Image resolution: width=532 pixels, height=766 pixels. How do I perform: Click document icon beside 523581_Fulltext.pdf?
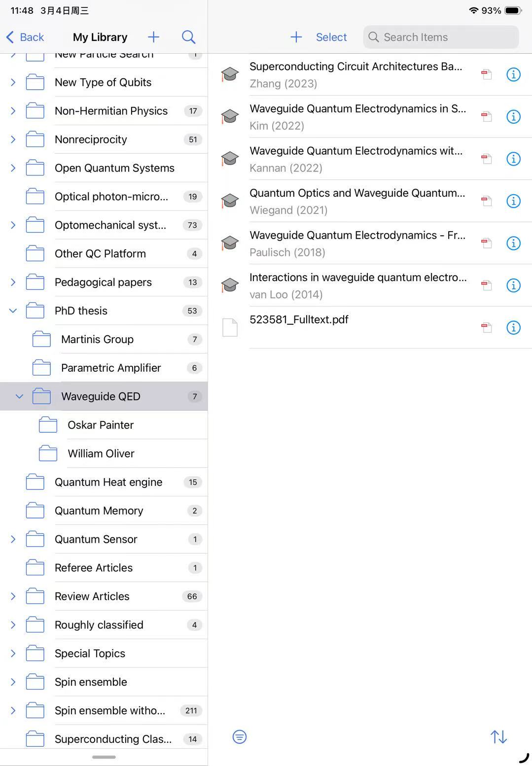pos(230,328)
